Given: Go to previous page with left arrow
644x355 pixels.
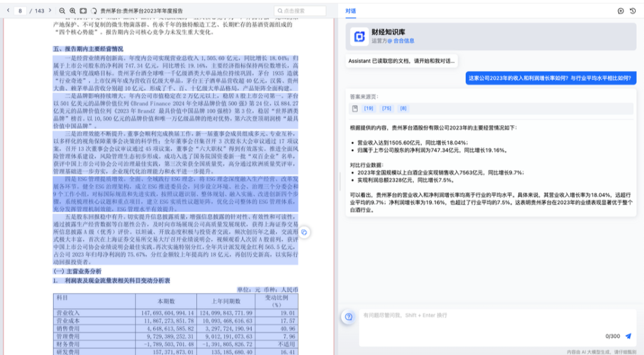Looking at the screenshot, I should 8,10.
